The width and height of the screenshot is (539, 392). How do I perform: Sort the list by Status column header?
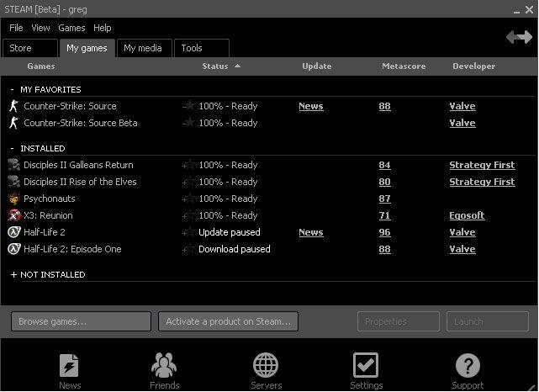tap(215, 66)
